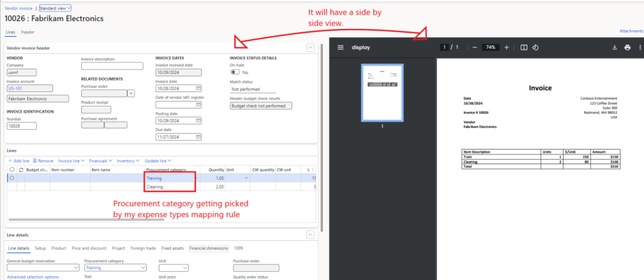Rotate the PDF document
This screenshot has width=644, height=280.
[535, 47]
